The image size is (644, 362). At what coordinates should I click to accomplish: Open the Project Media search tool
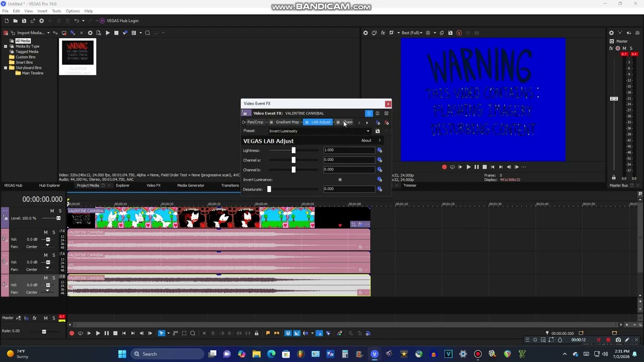pyautogui.click(x=147, y=33)
